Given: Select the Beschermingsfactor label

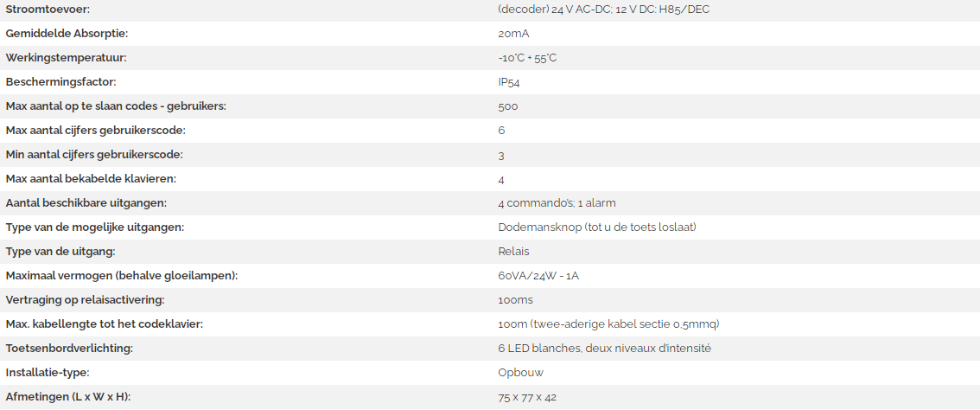Looking at the screenshot, I should coord(60,82).
